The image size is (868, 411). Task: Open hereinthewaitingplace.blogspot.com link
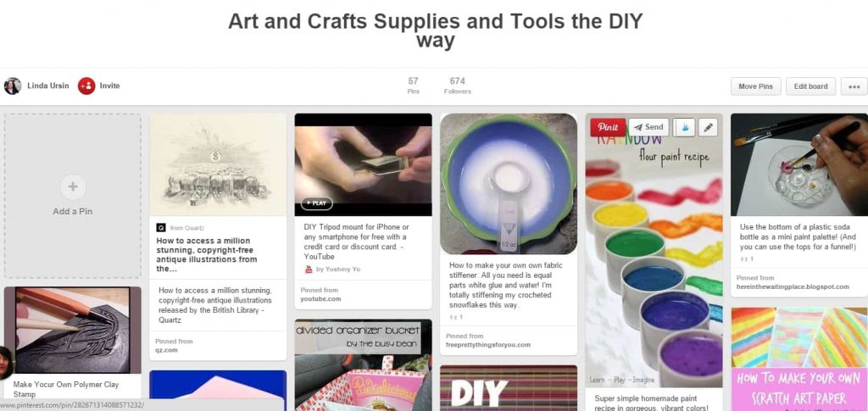[x=793, y=286]
